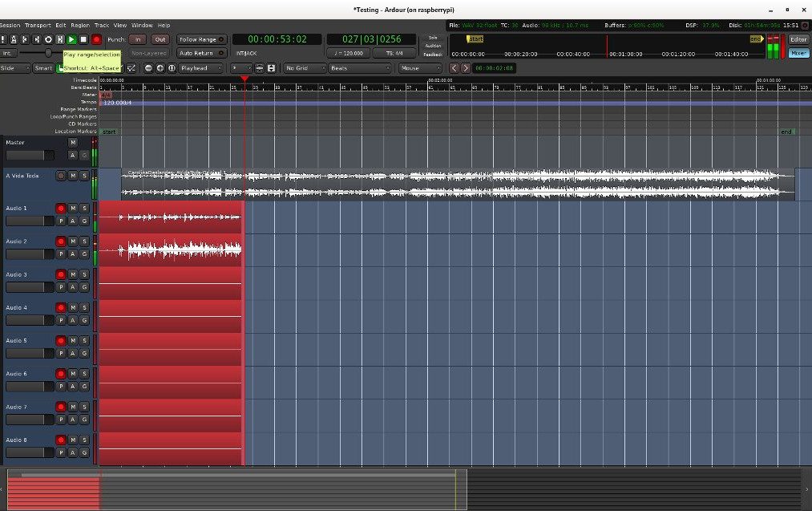Enable Auto Return option

201,54
